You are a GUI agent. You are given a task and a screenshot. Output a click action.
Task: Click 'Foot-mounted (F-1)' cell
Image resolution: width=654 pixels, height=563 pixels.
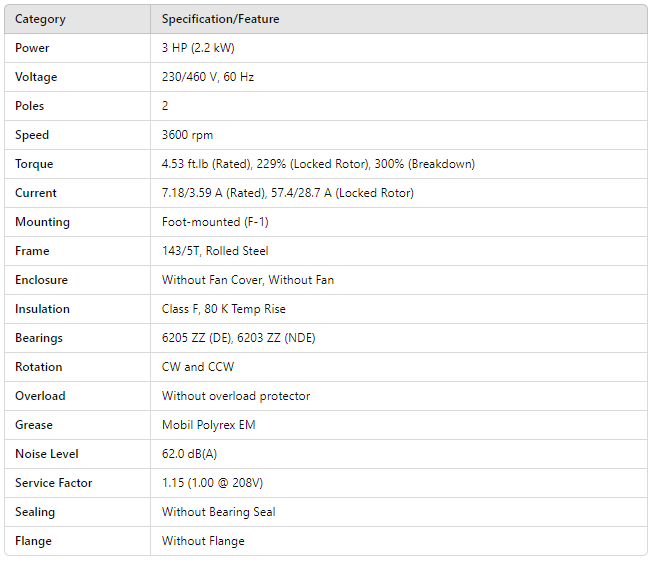click(x=212, y=222)
